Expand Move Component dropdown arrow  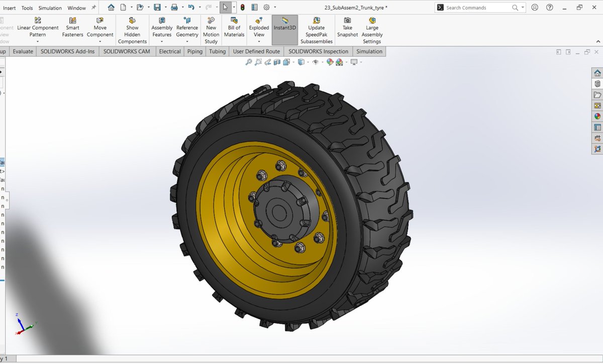[x=100, y=42]
